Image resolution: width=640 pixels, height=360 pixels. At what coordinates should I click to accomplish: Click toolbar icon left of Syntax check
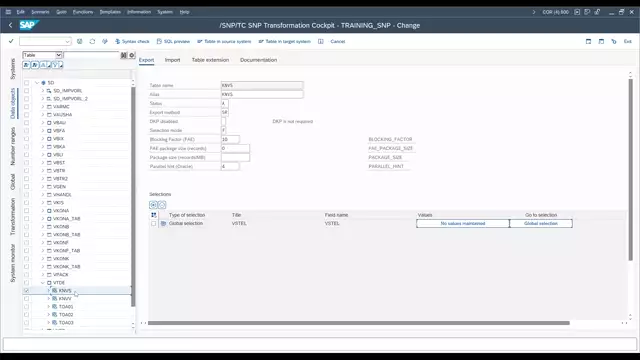pyautogui.click(x=105, y=41)
